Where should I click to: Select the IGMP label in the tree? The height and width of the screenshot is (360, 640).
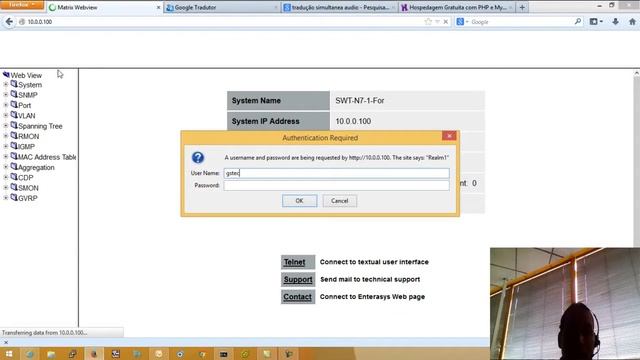coord(26,147)
